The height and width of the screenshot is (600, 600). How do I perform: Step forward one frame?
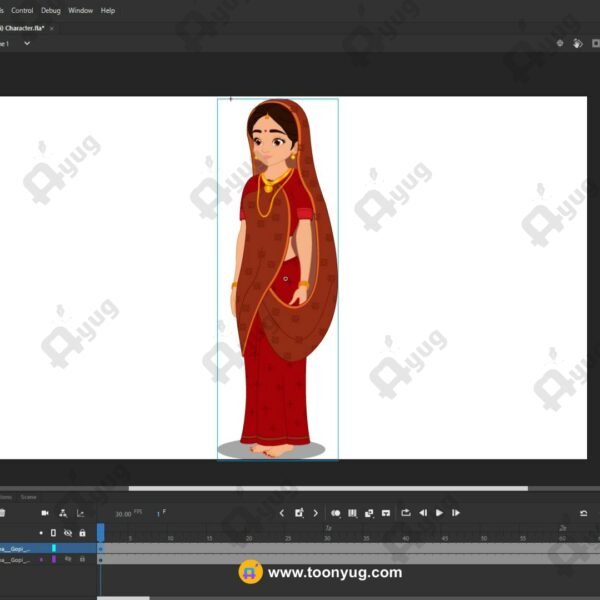pyautogui.click(x=456, y=513)
